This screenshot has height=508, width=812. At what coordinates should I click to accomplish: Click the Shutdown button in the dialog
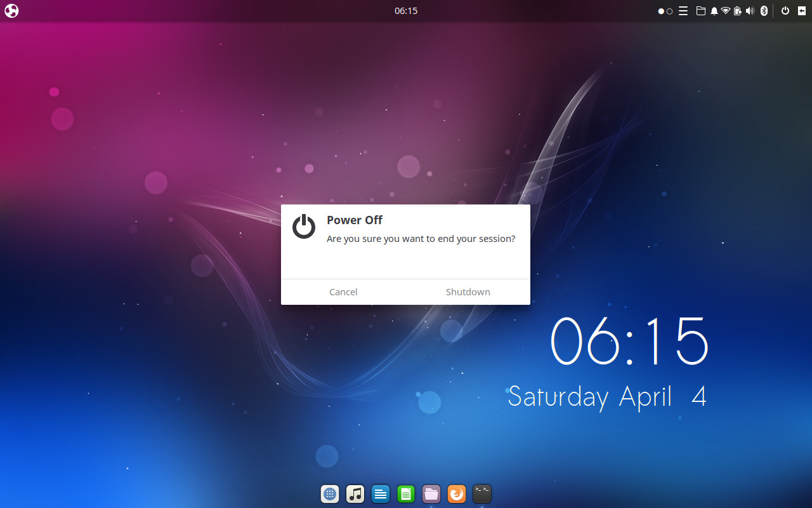coord(468,292)
